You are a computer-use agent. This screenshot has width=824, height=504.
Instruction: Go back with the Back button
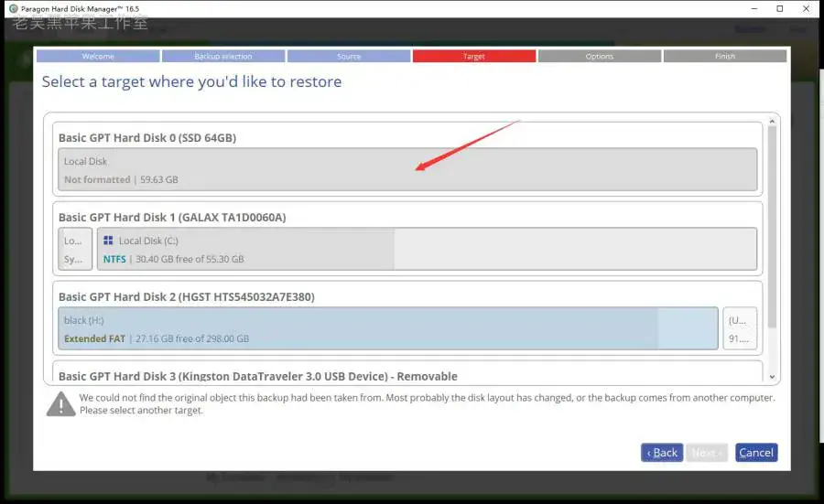point(662,453)
